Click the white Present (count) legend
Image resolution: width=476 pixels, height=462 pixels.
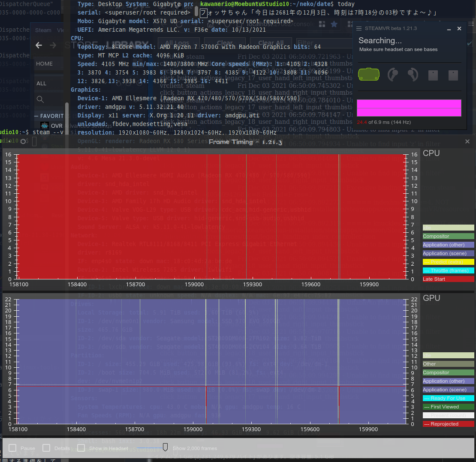(x=449, y=415)
